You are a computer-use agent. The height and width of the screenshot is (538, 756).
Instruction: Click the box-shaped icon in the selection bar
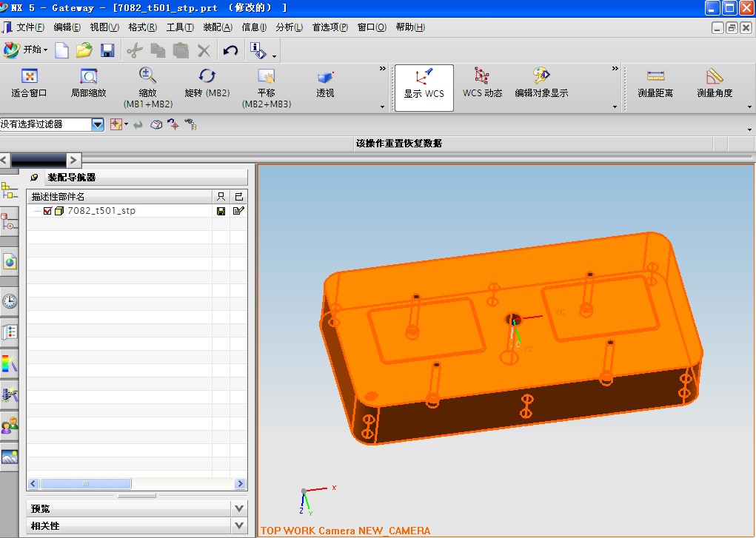pos(155,125)
